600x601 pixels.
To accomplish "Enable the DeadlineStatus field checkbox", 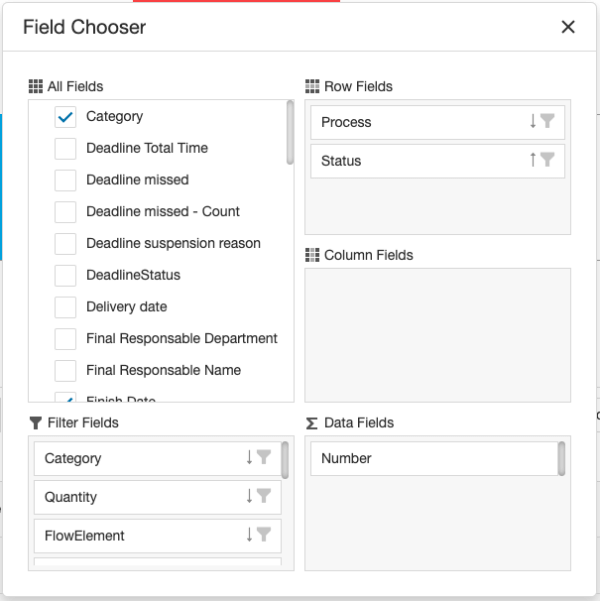I will pyautogui.click(x=65, y=275).
